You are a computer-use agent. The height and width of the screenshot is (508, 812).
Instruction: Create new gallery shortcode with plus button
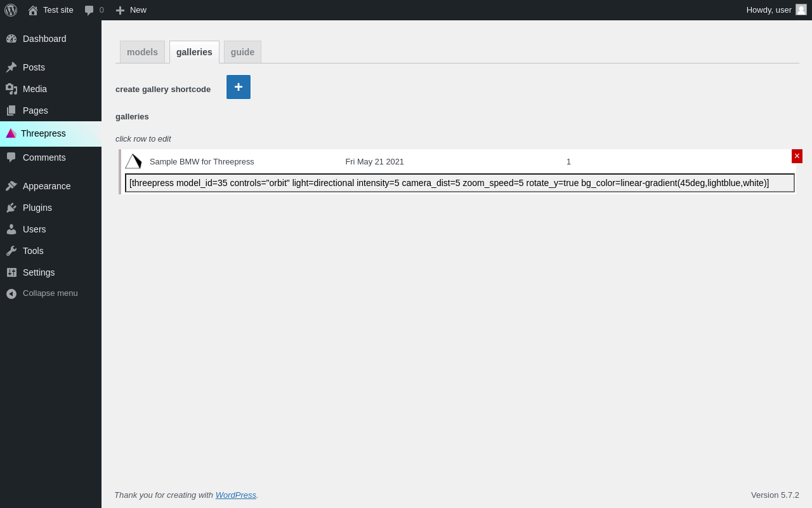(x=239, y=87)
